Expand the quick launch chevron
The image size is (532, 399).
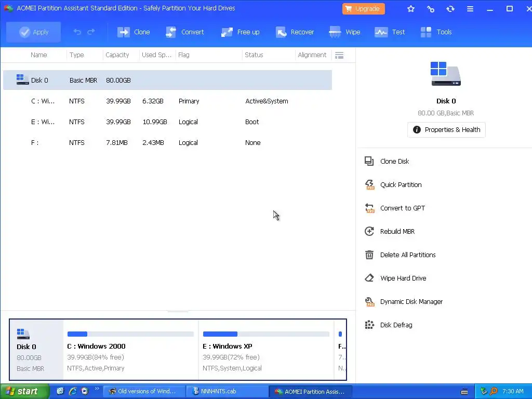click(97, 389)
